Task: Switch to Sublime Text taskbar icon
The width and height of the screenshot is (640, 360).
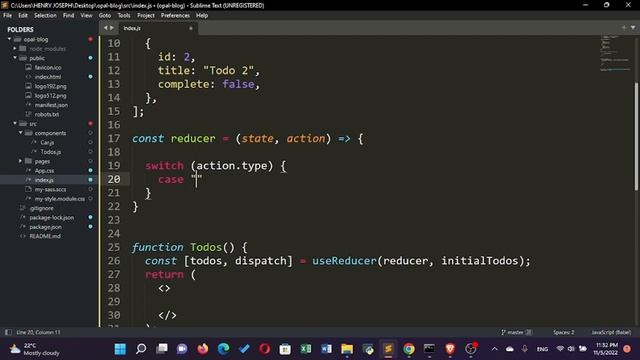Action: click(388, 349)
